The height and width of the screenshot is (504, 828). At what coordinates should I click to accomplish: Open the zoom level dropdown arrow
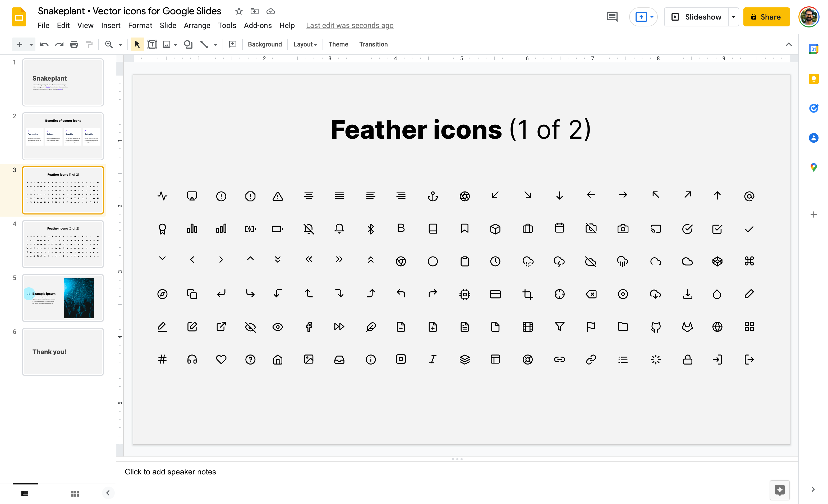120,44
